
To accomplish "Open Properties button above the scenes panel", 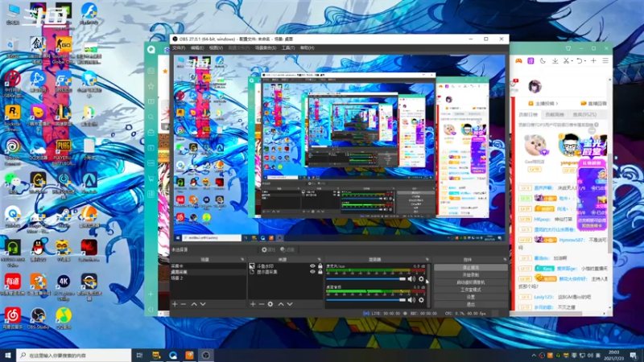I will 269,249.
